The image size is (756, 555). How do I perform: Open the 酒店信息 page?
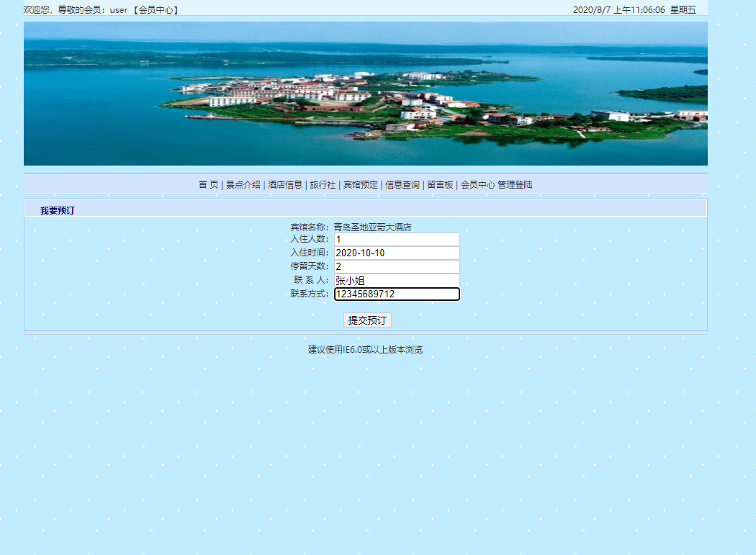(287, 184)
